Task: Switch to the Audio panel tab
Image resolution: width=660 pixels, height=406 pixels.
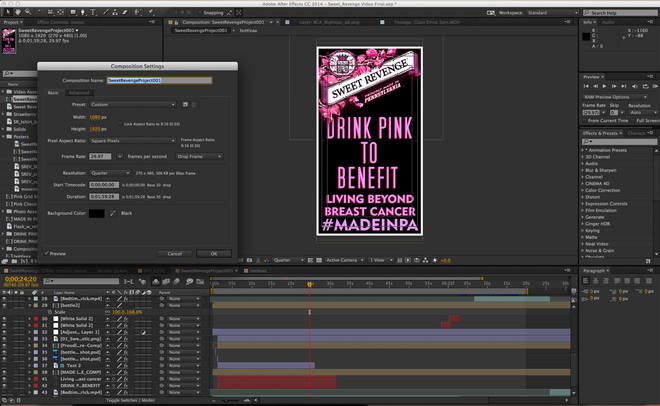Action: [608, 22]
